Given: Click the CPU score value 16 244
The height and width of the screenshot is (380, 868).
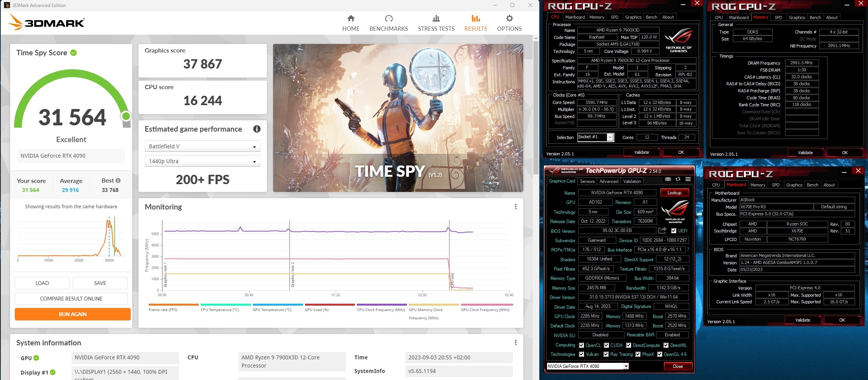Looking at the screenshot, I should click(203, 100).
